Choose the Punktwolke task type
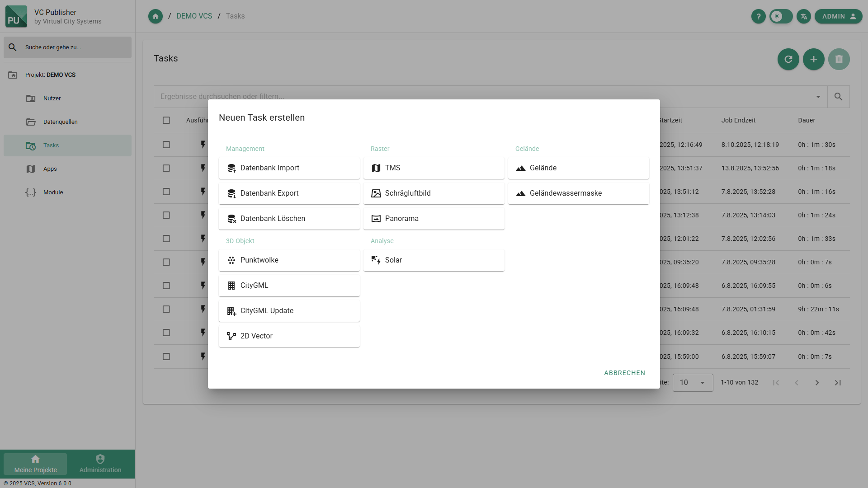The height and width of the screenshot is (488, 868). click(289, 260)
